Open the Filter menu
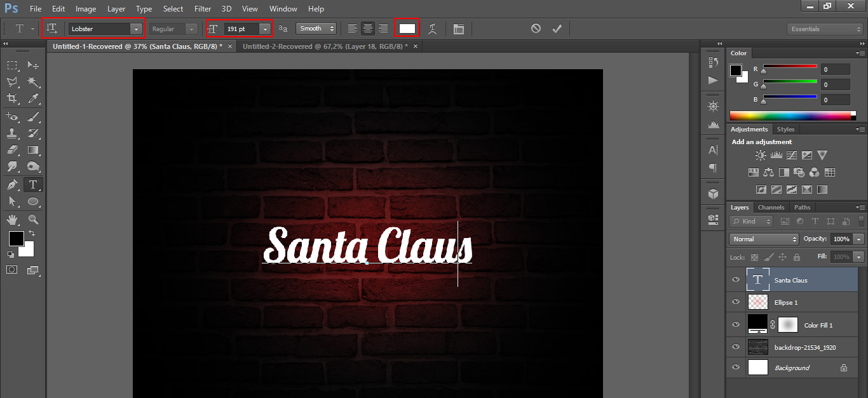This screenshot has width=868, height=398. point(203,9)
